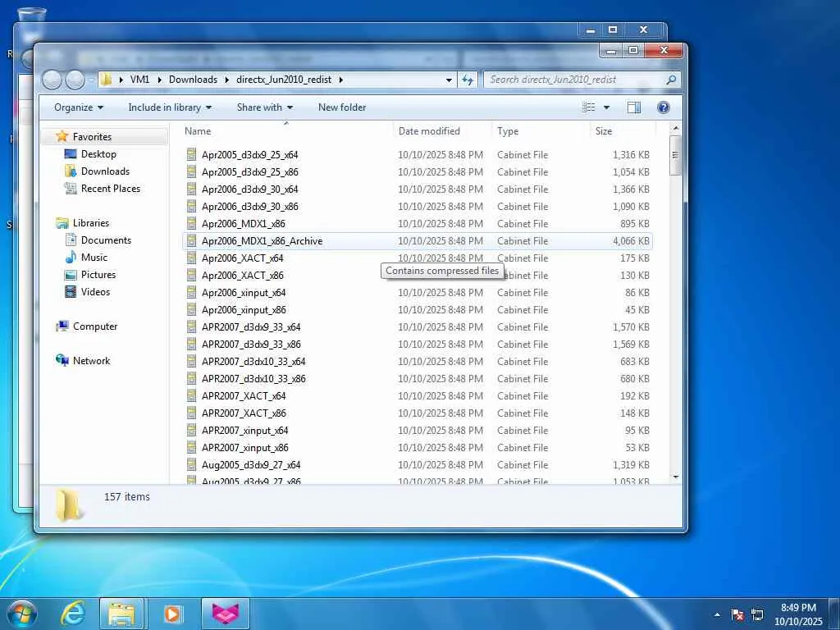The image size is (840, 630).
Task: Click directx_Jun2010_redist breadcrumb segment
Action: pos(284,80)
